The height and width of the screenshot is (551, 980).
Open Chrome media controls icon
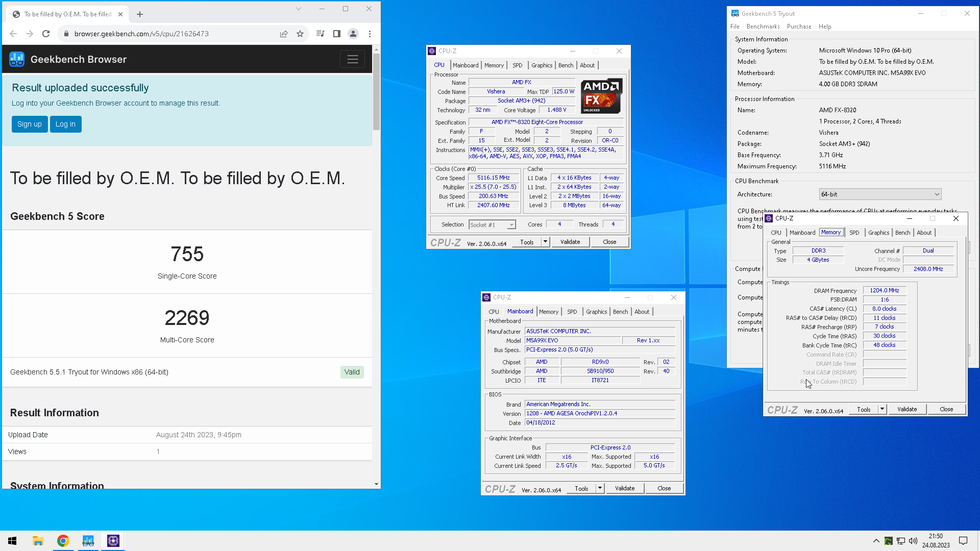[x=320, y=34]
